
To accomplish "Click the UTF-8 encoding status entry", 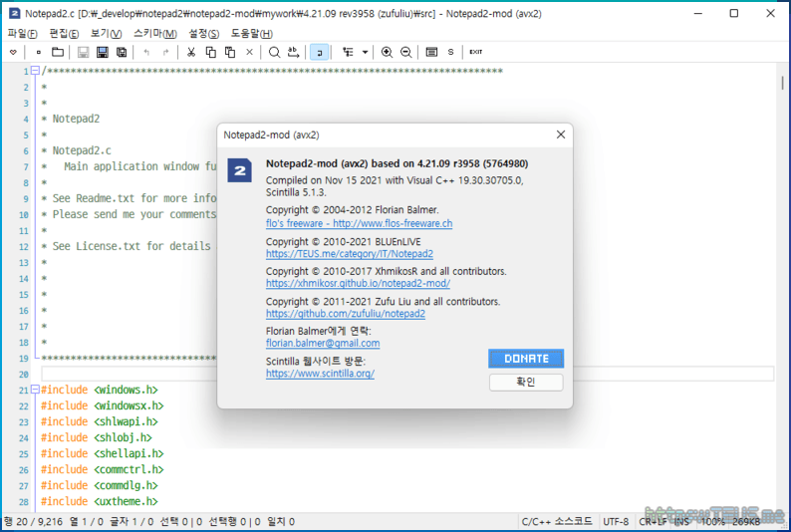I will tap(616, 521).
